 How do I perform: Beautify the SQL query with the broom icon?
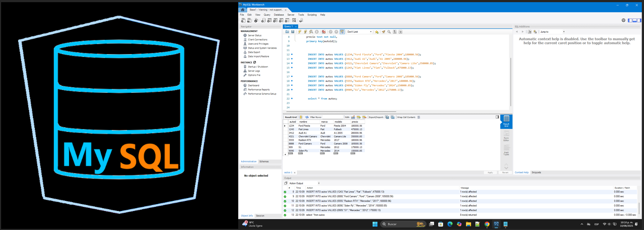(383, 32)
